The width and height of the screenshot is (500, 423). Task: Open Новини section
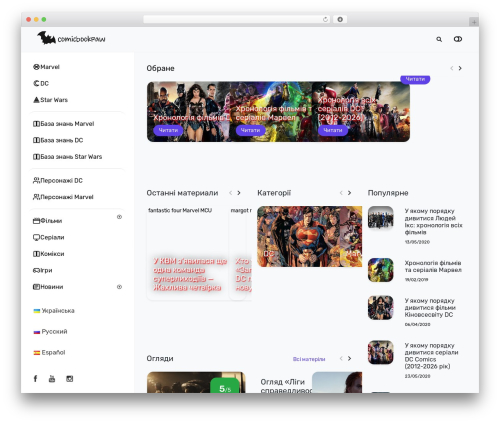(x=52, y=287)
